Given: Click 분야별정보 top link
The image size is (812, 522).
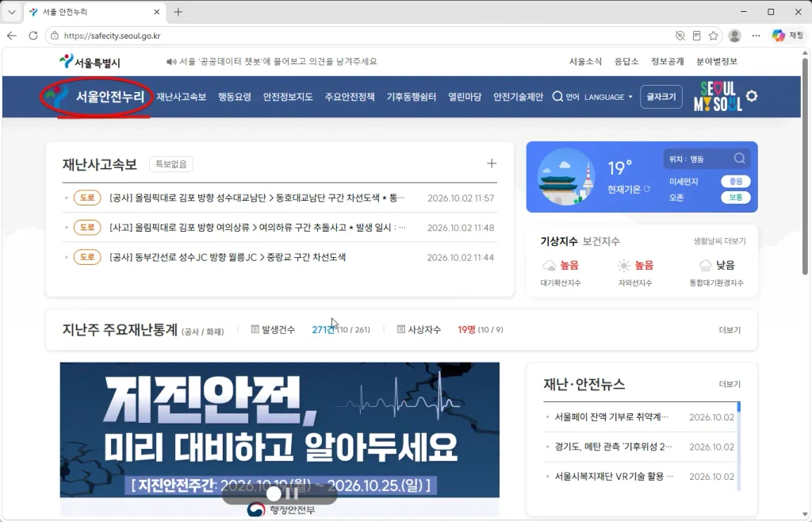Looking at the screenshot, I should (717, 62).
